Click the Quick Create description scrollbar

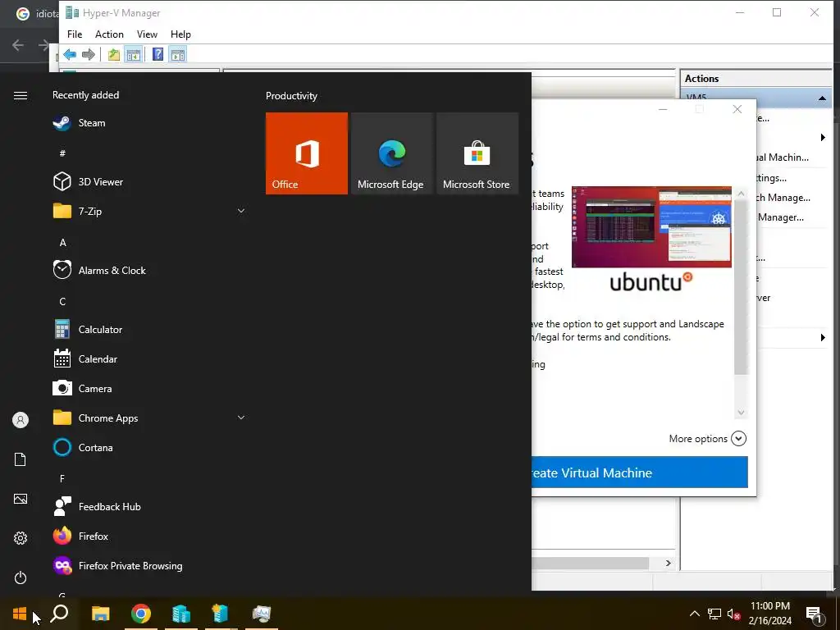coord(741,288)
